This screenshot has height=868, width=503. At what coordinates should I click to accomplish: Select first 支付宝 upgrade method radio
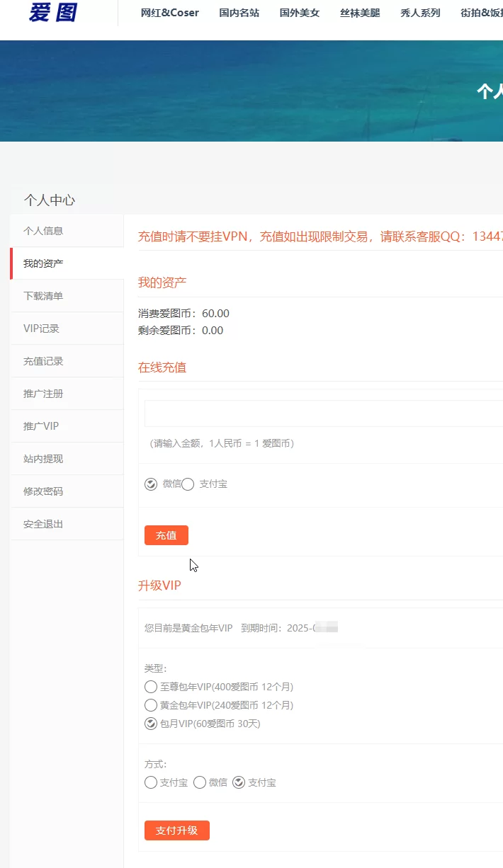coord(151,782)
